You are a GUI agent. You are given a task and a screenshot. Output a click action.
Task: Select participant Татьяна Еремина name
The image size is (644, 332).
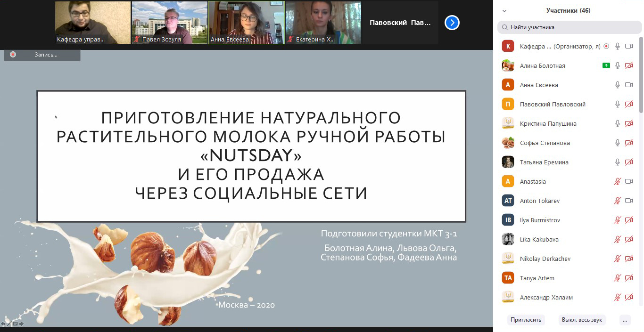(x=544, y=162)
